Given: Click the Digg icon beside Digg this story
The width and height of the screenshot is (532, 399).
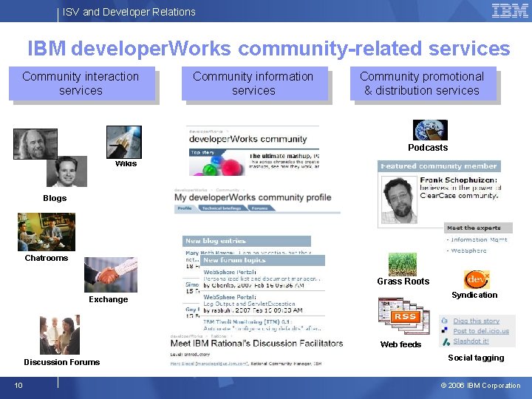Looking at the screenshot, I should 445,321.
